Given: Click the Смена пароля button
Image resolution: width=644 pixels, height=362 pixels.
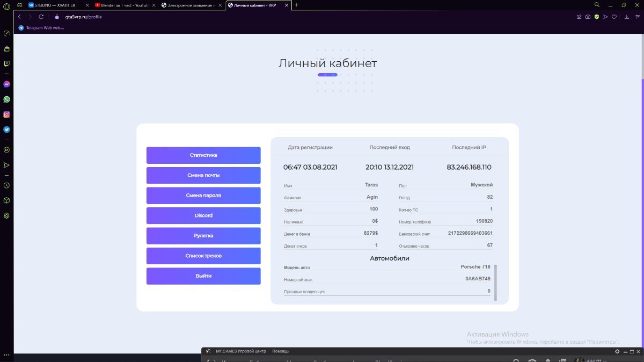Looking at the screenshot, I should pos(203,196).
